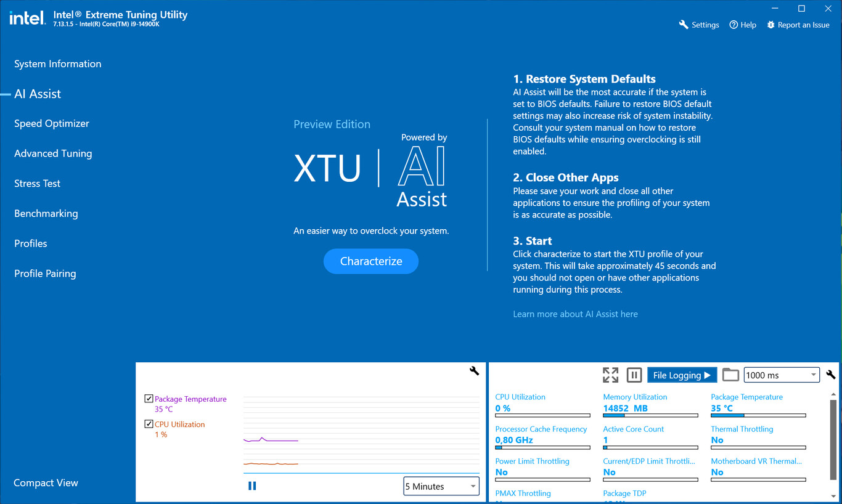Toggle the CPU Utilization graph checkbox
The width and height of the screenshot is (842, 504).
tap(149, 424)
